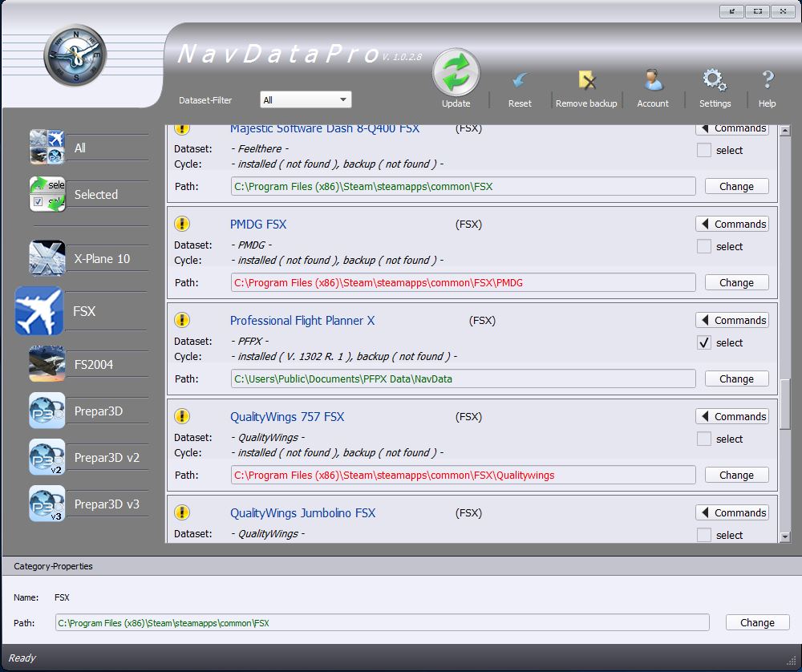The image size is (802, 672).
Task: Click Change for QualityWings 757 path
Action: point(736,475)
